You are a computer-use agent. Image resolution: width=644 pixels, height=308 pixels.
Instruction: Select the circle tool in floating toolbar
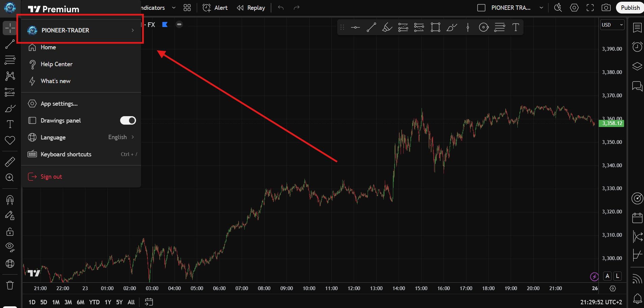(x=484, y=27)
